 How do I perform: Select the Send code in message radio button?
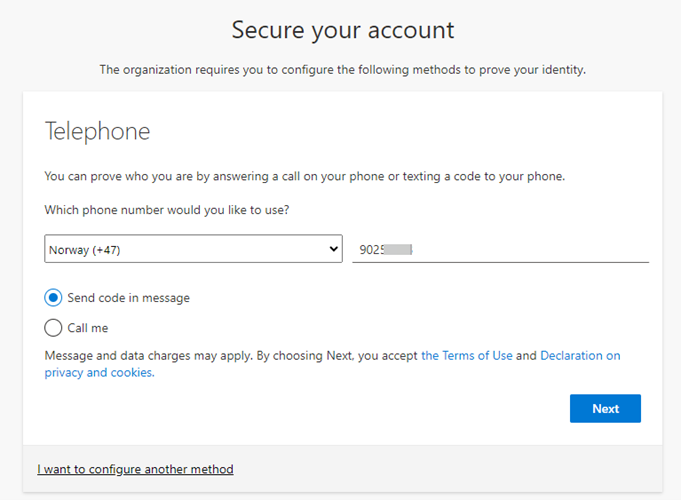53,298
